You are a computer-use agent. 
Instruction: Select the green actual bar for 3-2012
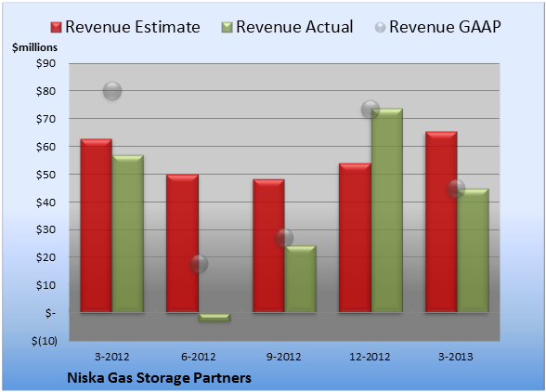128,233
